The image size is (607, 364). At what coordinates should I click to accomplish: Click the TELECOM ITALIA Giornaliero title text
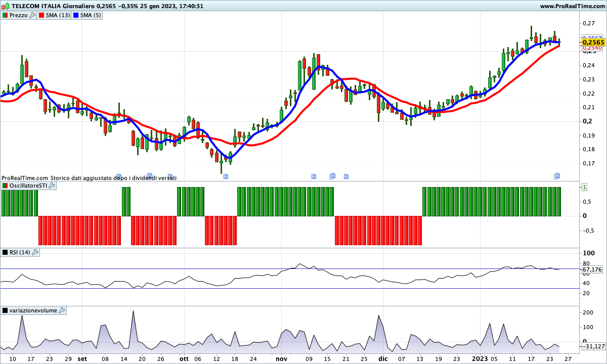pos(53,6)
